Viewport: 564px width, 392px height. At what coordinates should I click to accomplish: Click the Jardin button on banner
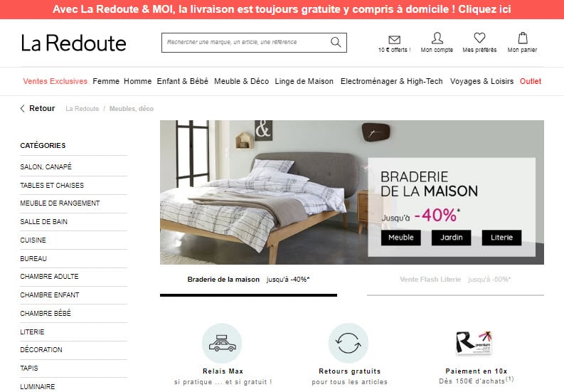coord(451,238)
